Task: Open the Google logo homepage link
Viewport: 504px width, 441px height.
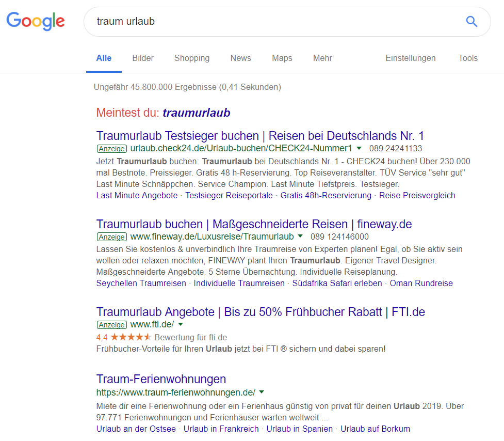Action: [x=36, y=21]
